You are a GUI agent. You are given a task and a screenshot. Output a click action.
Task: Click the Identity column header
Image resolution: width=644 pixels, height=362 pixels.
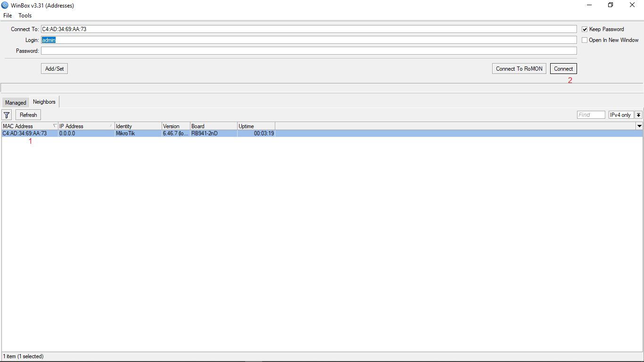pos(138,126)
